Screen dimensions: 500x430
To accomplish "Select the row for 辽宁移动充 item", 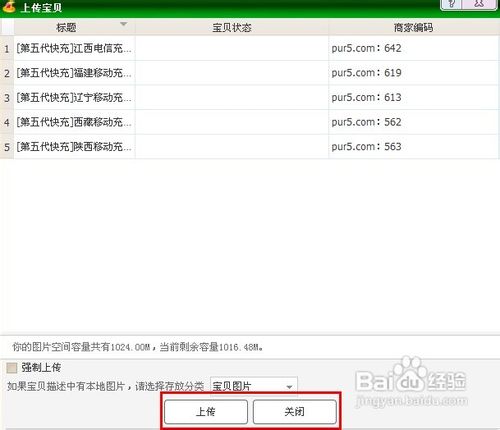I will point(250,98).
